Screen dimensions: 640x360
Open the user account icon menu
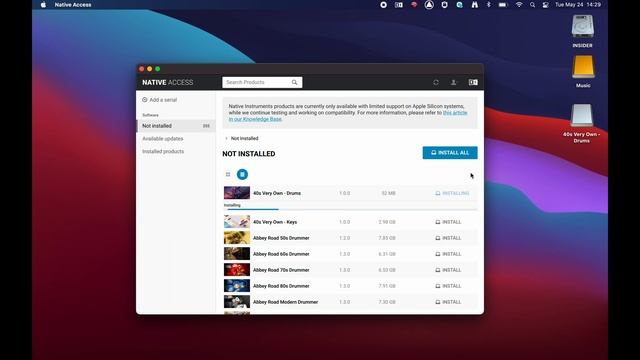click(x=453, y=82)
